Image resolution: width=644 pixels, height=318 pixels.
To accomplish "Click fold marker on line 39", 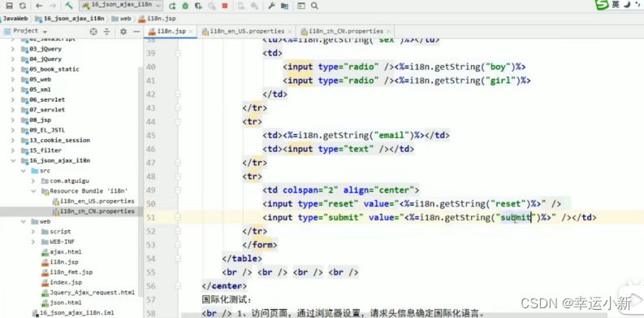I will click(178, 53).
